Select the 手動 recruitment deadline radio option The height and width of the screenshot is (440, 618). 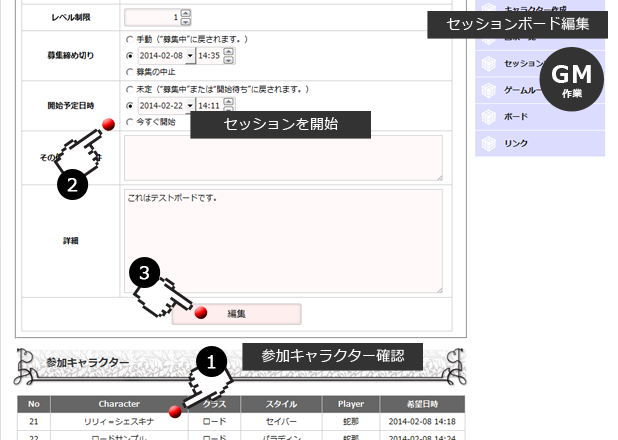129,39
